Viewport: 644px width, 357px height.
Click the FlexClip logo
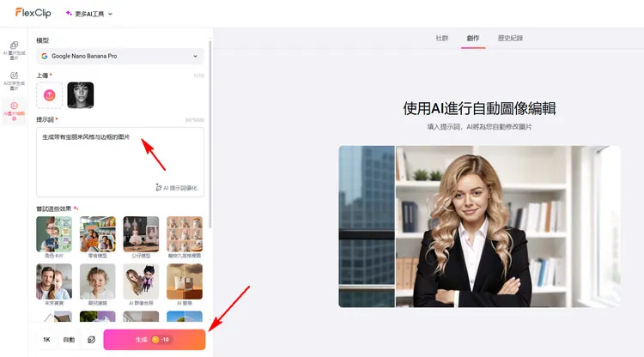pyautogui.click(x=33, y=13)
